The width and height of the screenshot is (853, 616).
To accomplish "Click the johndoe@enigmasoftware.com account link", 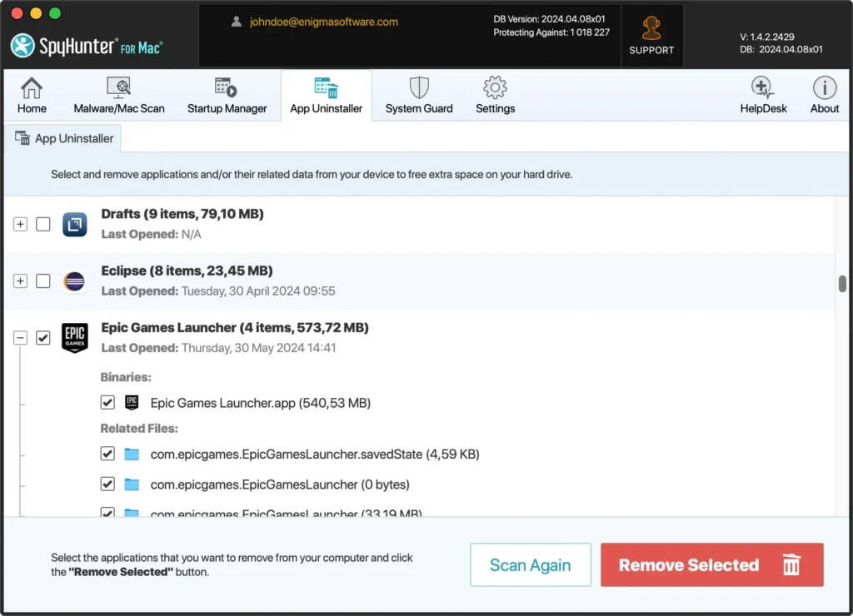I will (324, 22).
